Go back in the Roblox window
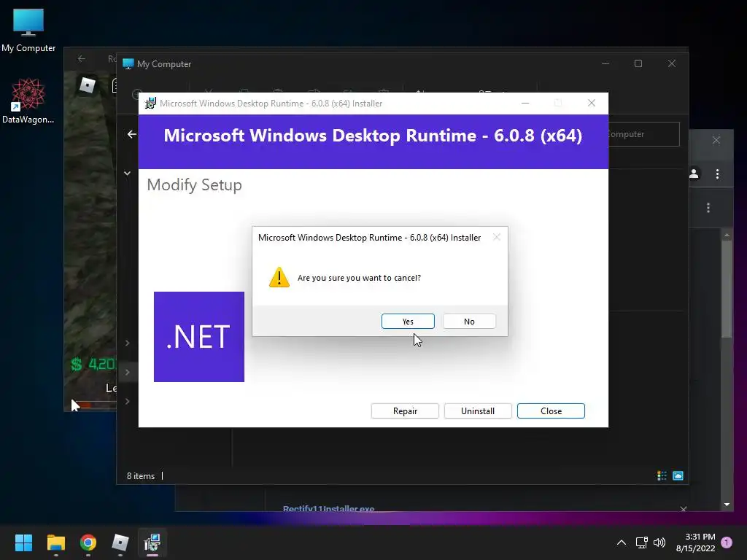 click(82, 58)
